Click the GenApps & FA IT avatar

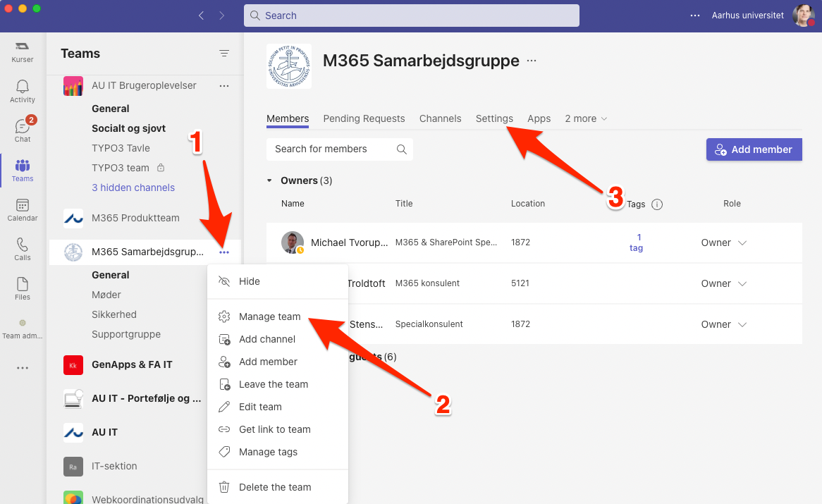click(73, 364)
